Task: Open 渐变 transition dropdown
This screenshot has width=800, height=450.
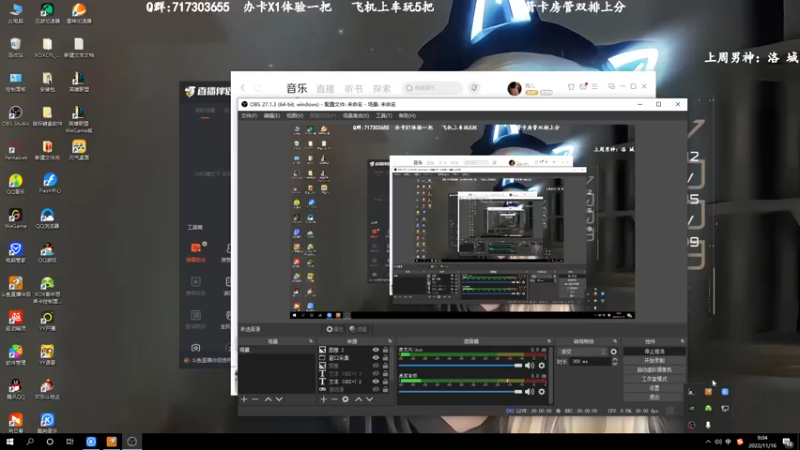Action: pyautogui.click(x=583, y=352)
